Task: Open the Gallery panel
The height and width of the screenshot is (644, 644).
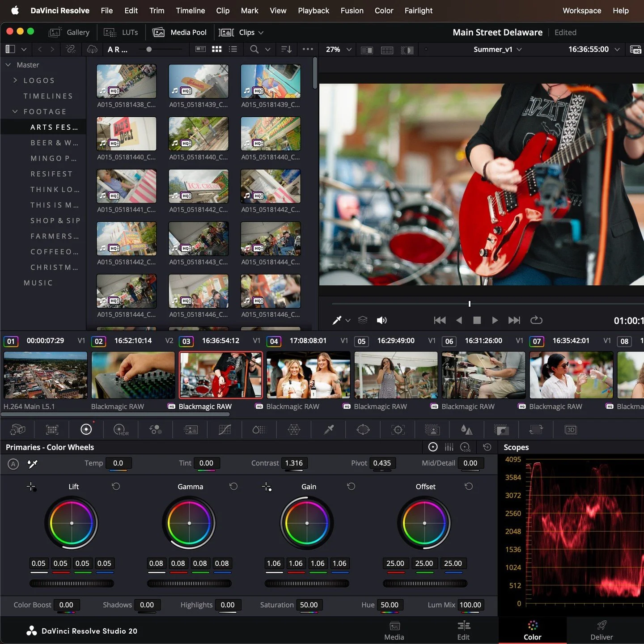Action: [69, 32]
